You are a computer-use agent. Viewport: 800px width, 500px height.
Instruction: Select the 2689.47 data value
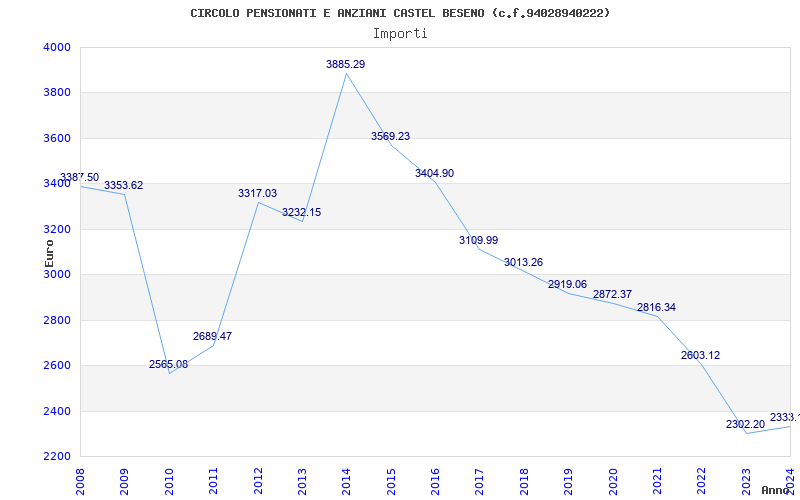(x=212, y=336)
